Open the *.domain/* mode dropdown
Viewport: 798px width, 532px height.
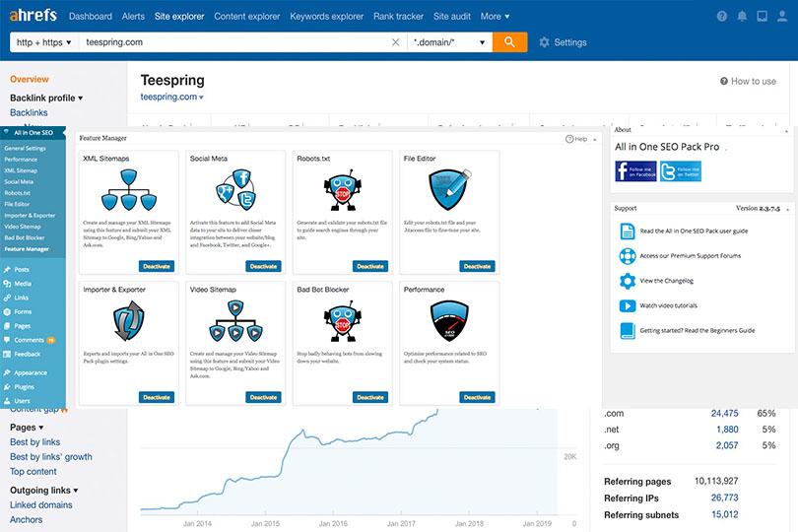[x=449, y=42]
